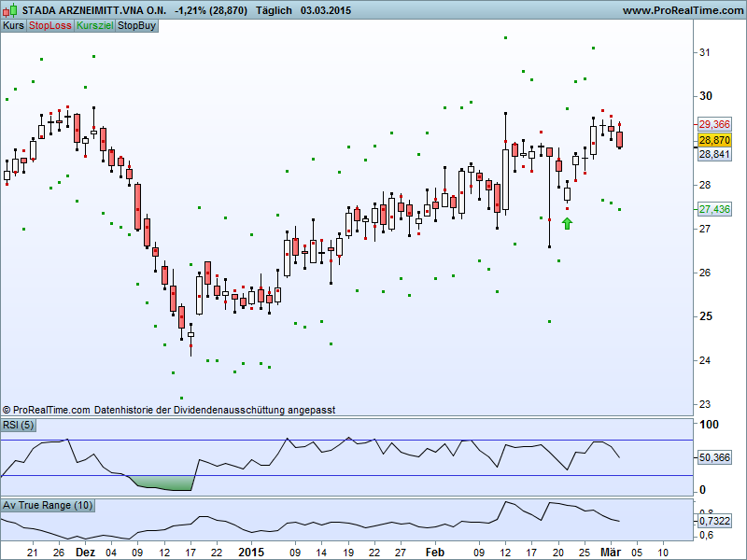
Task: Open the www.ProRealTime.com link
Action: [x=681, y=10]
